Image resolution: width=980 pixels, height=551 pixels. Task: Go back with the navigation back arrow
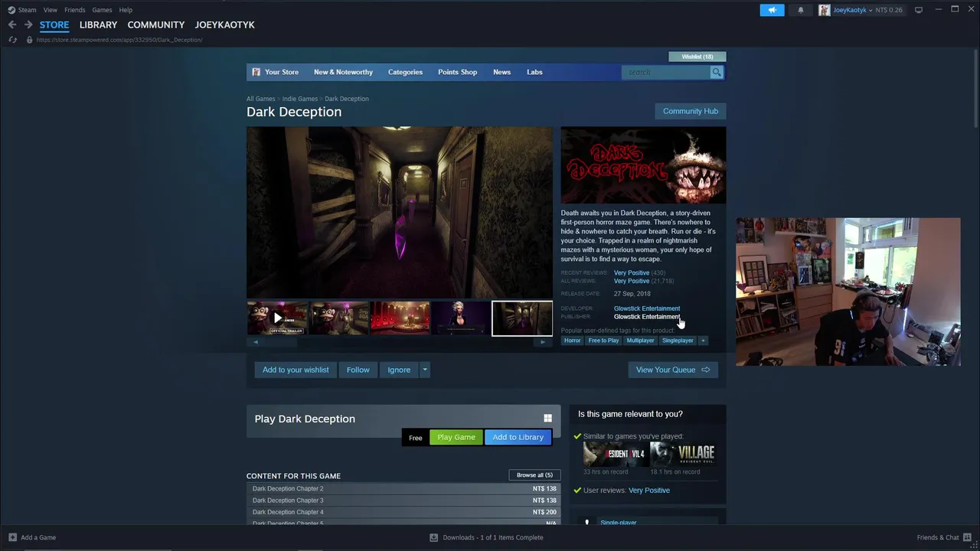(x=12, y=24)
